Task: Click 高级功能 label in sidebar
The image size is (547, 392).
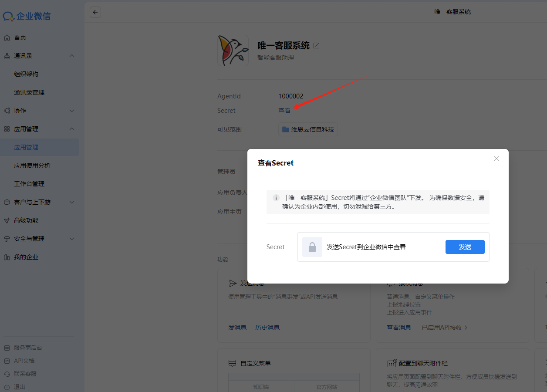Action: click(x=26, y=220)
